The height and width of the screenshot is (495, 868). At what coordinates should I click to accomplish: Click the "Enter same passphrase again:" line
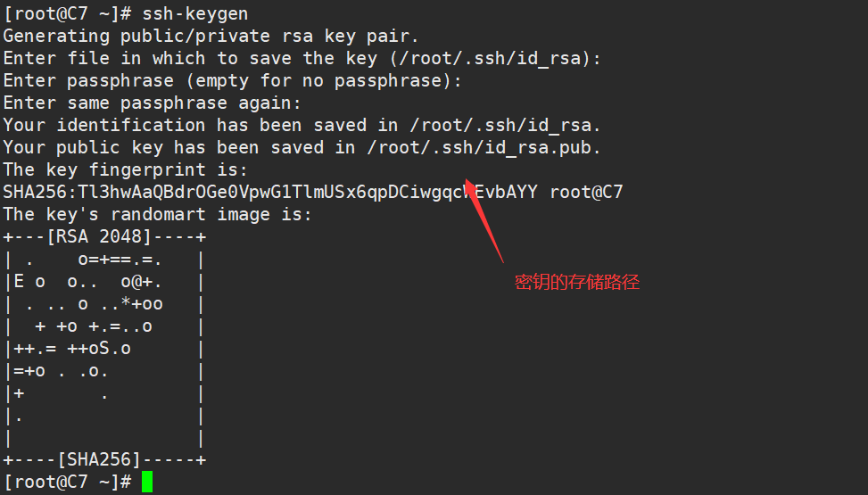tap(153, 103)
